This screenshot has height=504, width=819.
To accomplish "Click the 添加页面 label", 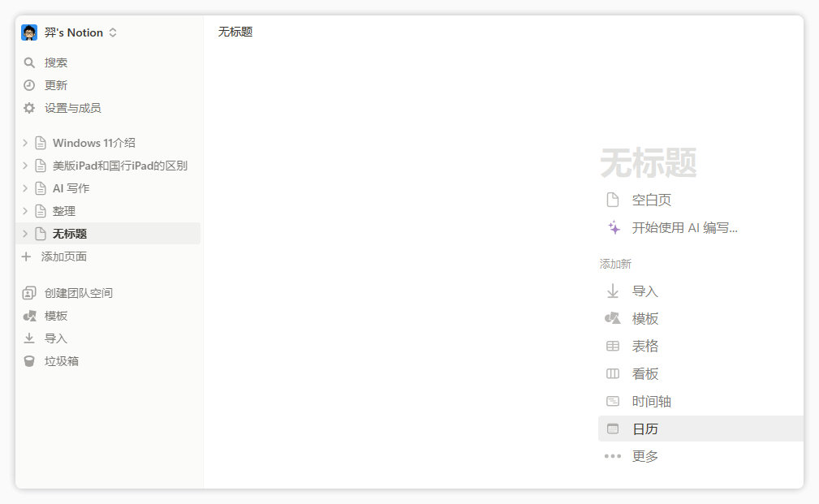I will (x=64, y=256).
